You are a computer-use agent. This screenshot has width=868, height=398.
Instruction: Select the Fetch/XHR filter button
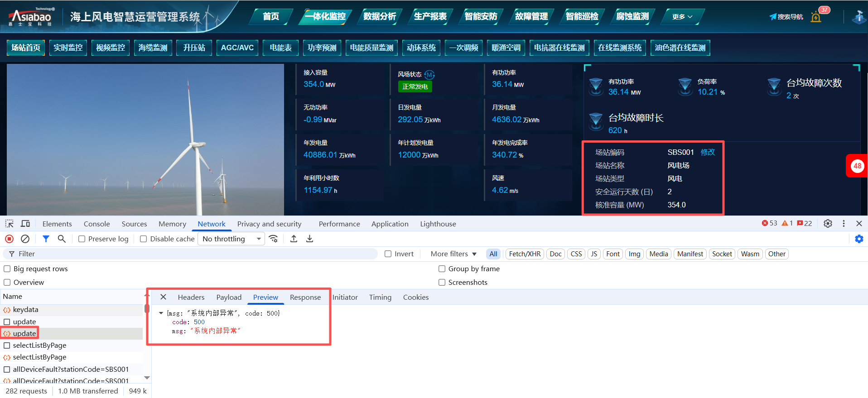(x=525, y=254)
